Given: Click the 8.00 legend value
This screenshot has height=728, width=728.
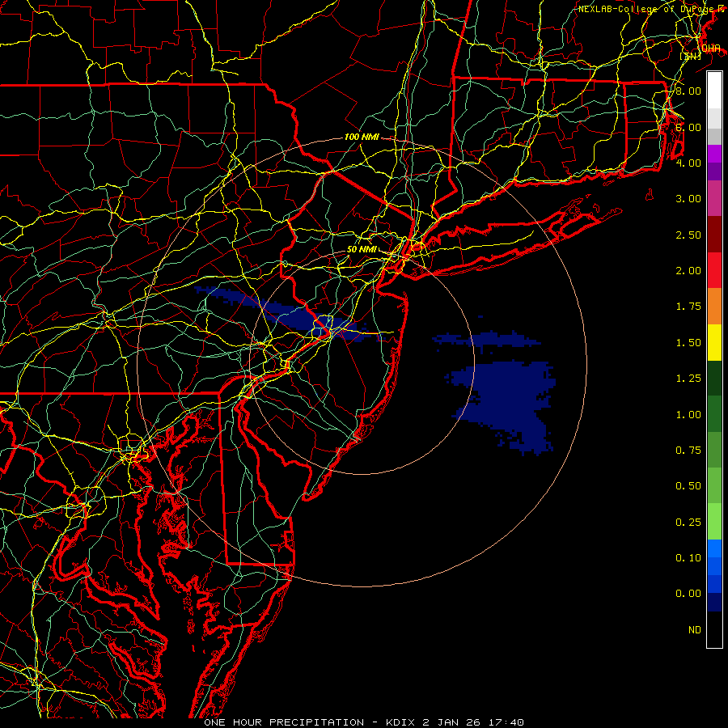Looking at the screenshot, I should click(688, 91).
